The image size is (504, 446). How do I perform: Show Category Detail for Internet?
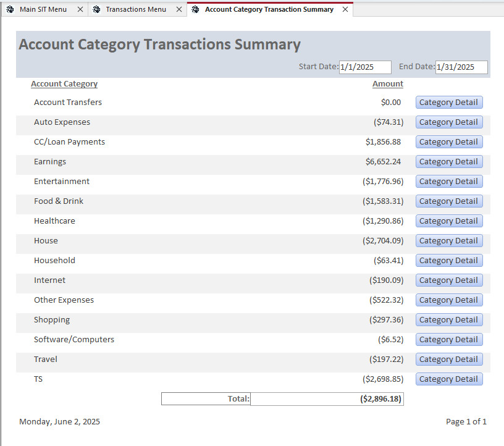click(x=449, y=280)
